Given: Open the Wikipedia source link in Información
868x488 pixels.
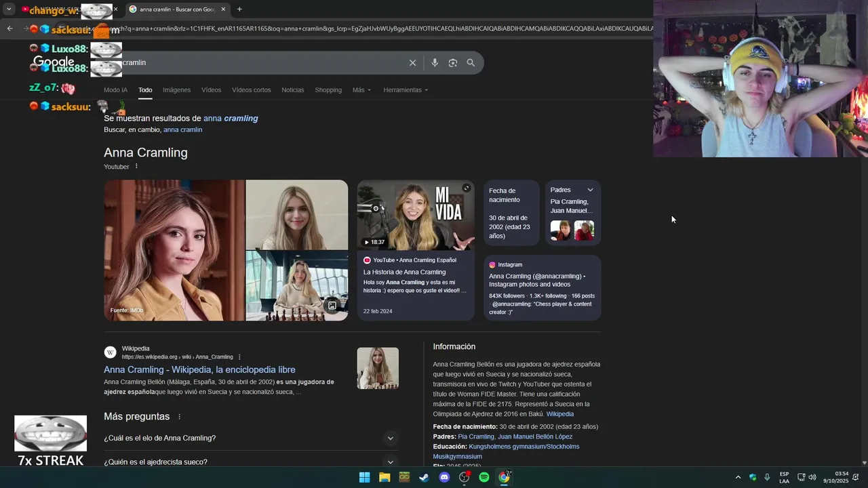Looking at the screenshot, I should point(560,414).
